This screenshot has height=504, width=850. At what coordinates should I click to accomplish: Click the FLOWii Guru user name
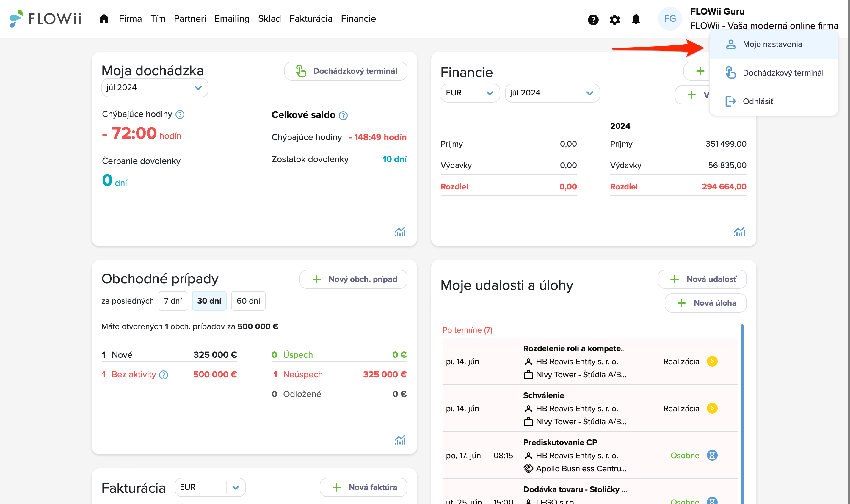tap(717, 12)
